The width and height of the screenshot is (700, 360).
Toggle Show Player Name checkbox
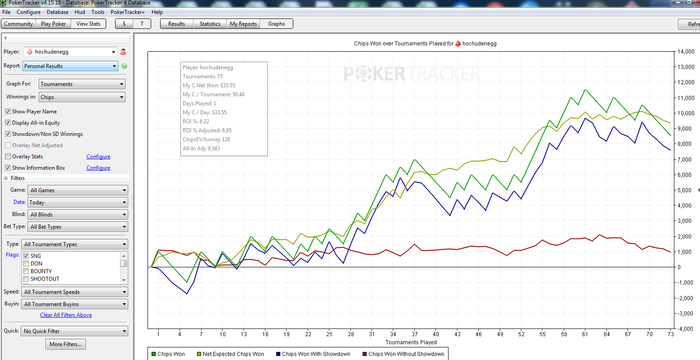tap(8, 112)
